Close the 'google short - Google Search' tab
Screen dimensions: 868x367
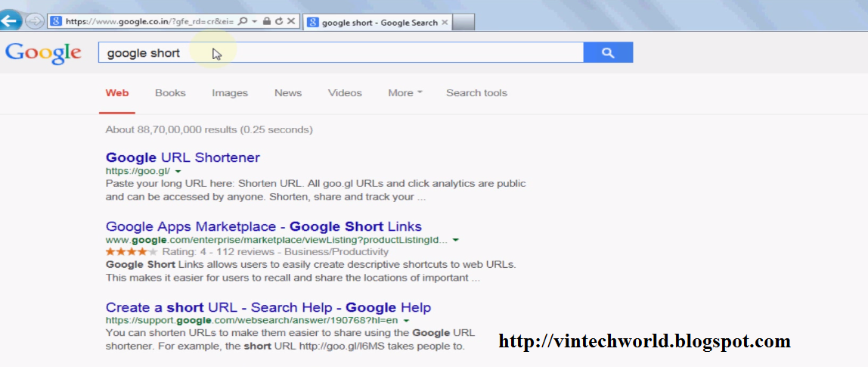coord(445,23)
